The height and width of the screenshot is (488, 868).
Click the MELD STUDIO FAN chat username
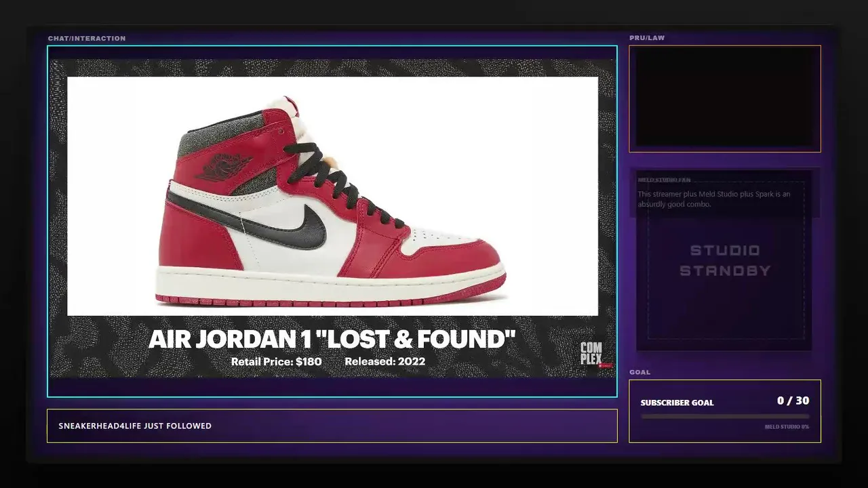tap(664, 180)
